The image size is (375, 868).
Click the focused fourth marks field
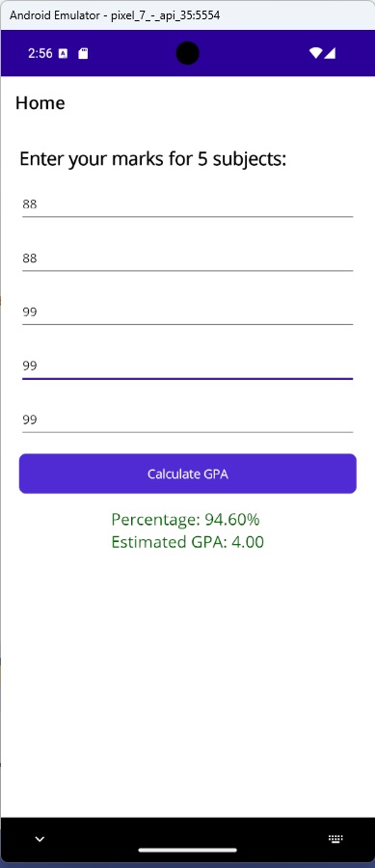[187, 366]
